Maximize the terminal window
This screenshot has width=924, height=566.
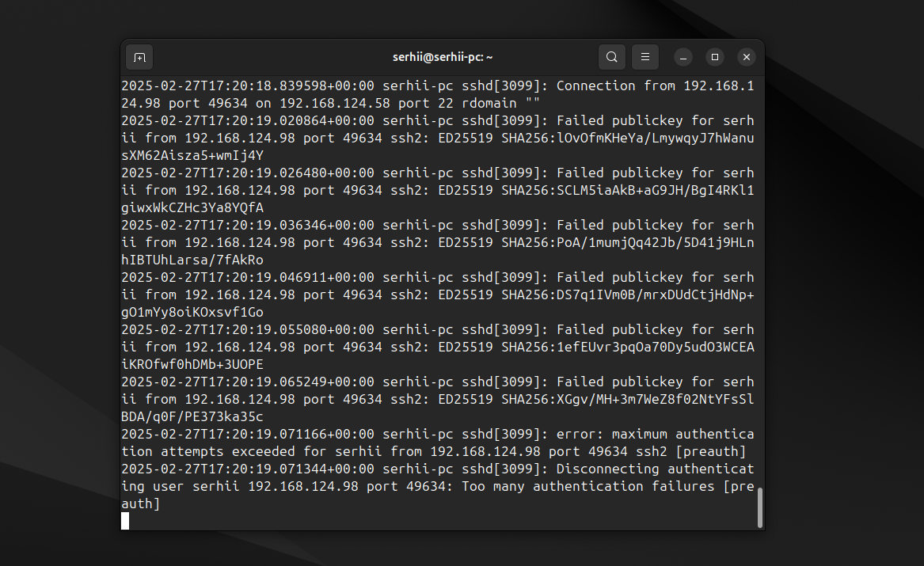[x=715, y=57]
